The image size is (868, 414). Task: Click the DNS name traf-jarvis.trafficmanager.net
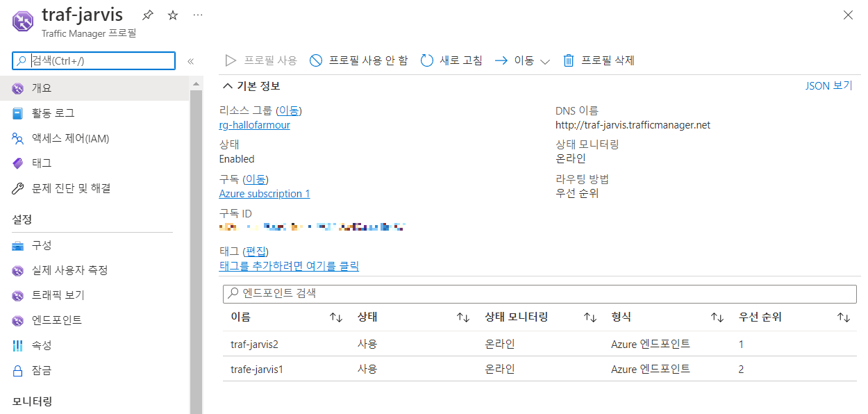click(633, 125)
